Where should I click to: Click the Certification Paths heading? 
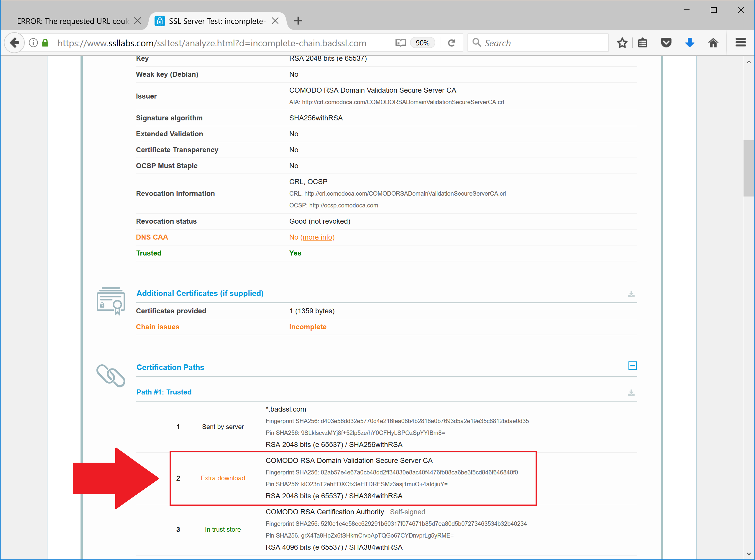coord(170,367)
